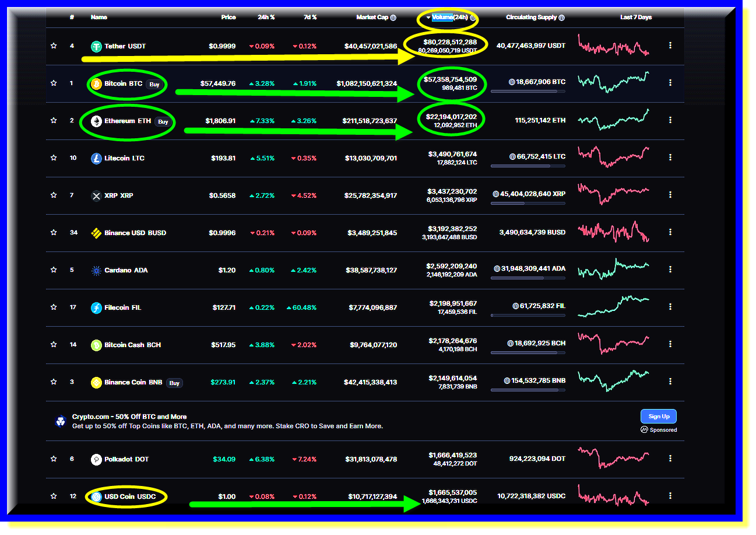
Task: Click Market Cap info icon
Action: 393,18
